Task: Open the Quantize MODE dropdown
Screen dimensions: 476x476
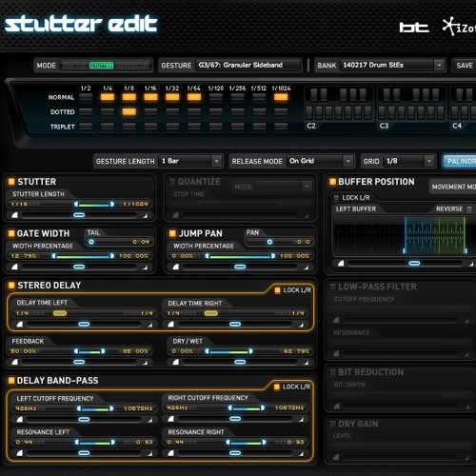Action: [284, 187]
